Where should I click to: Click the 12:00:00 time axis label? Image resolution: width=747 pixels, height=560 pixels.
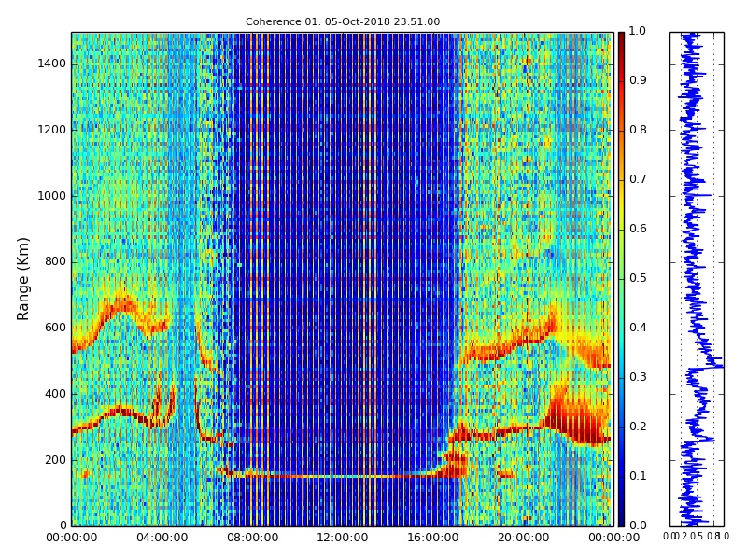coord(343,538)
